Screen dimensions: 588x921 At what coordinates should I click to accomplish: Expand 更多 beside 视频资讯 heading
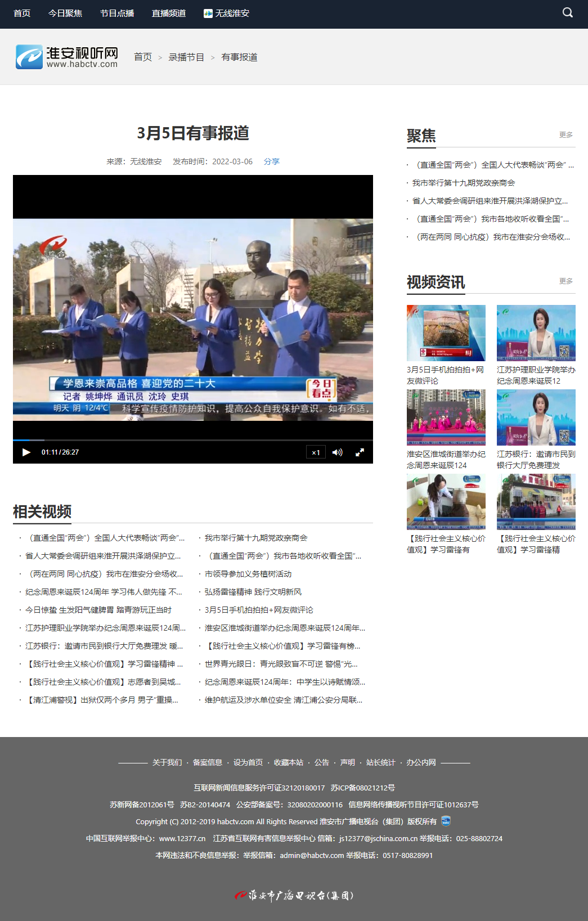(565, 281)
